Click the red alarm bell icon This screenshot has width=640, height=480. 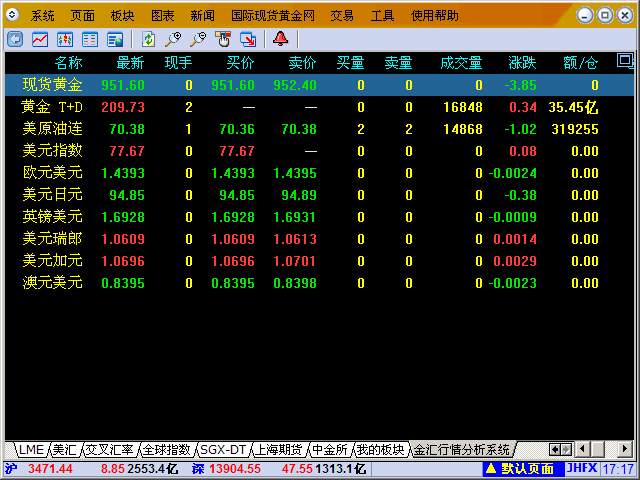[279, 39]
